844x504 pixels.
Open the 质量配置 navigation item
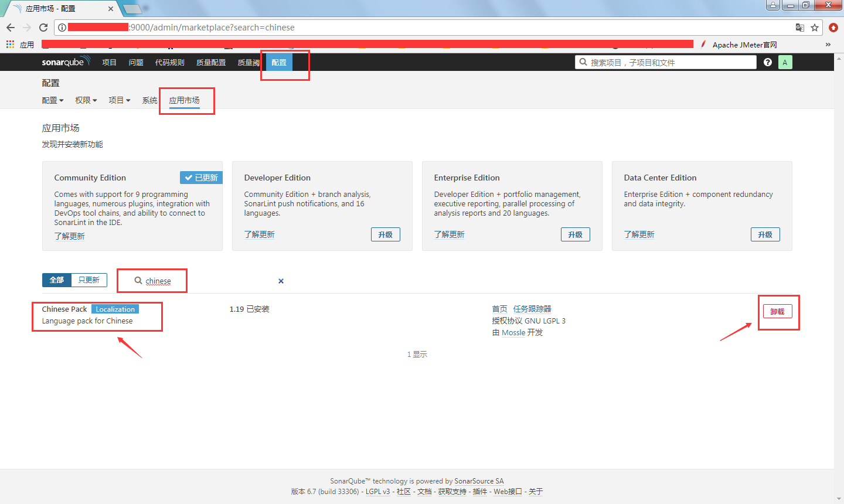pyautogui.click(x=211, y=62)
